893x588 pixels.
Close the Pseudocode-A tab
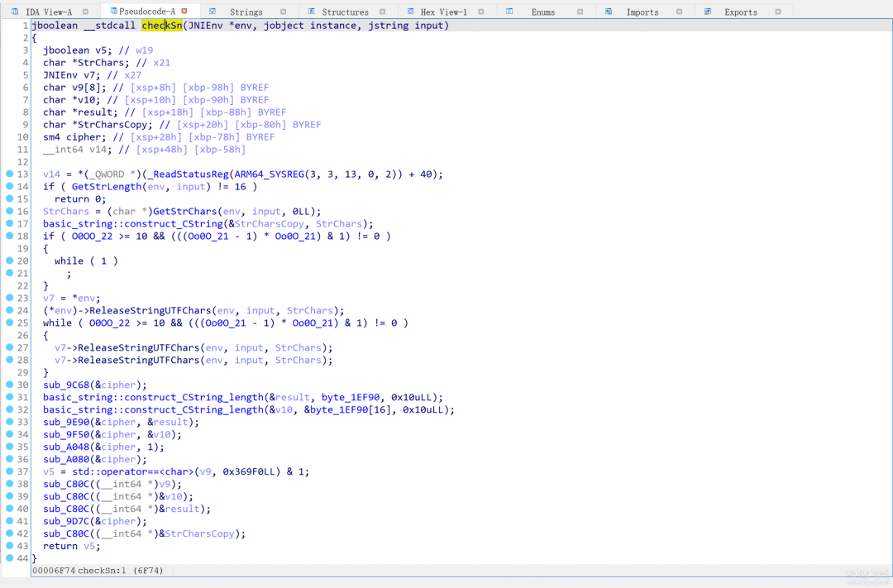coord(184,12)
